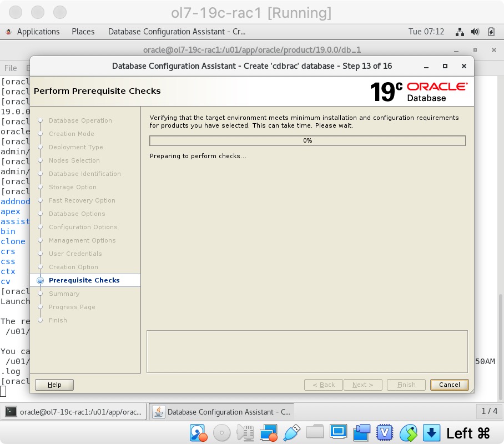Select the Progress Page step
504x444 pixels.
click(72, 307)
